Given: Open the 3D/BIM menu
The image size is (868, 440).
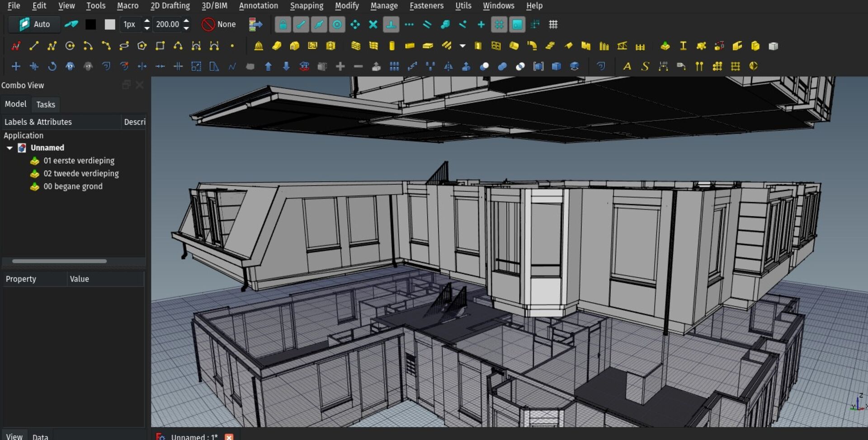Looking at the screenshot, I should pos(214,6).
